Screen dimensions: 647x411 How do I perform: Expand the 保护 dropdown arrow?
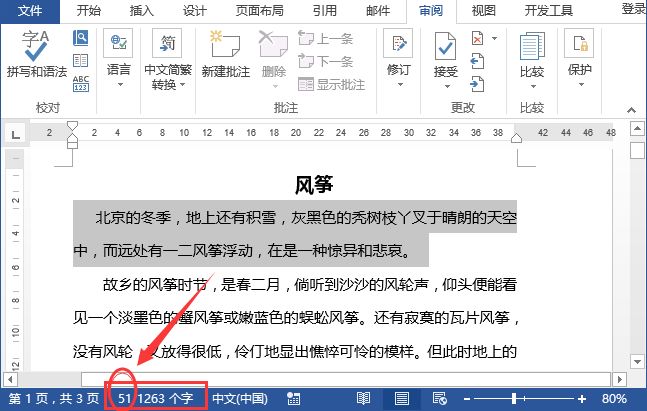(x=581, y=85)
